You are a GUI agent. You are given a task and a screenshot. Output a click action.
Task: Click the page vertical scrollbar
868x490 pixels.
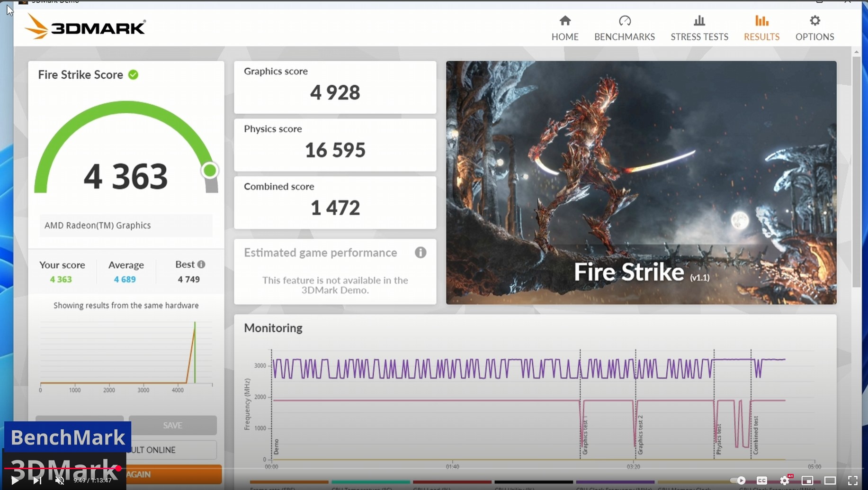(x=856, y=172)
